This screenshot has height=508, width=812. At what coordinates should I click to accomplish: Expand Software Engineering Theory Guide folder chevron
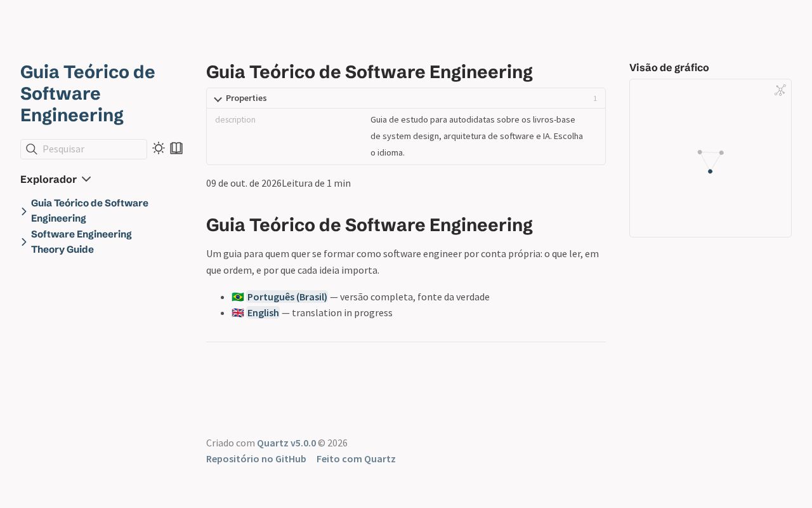[24, 242]
